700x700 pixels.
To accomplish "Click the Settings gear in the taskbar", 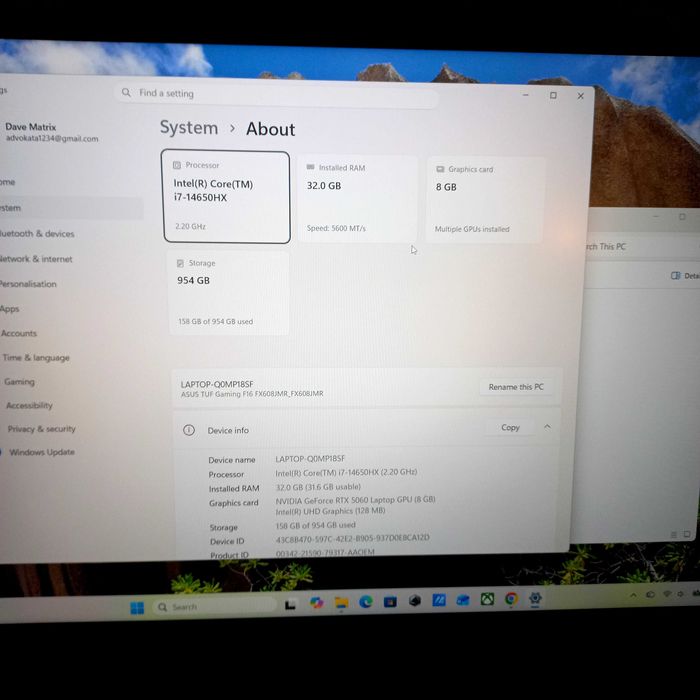I will [x=535, y=598].
